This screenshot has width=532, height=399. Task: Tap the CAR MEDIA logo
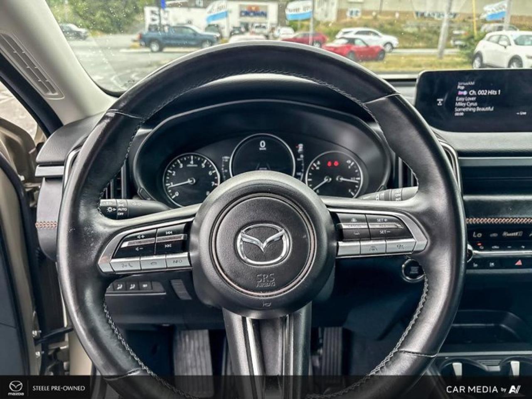(x=483, y=389)
